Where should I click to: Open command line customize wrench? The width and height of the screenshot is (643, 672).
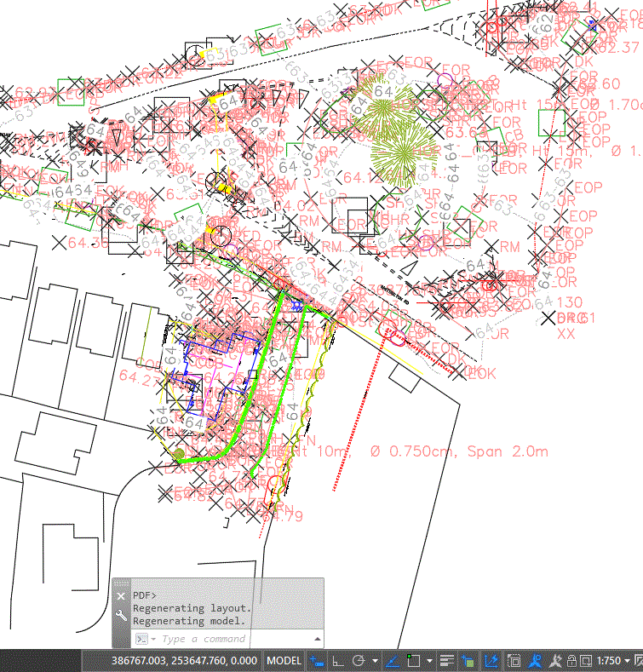coord(121,616)
